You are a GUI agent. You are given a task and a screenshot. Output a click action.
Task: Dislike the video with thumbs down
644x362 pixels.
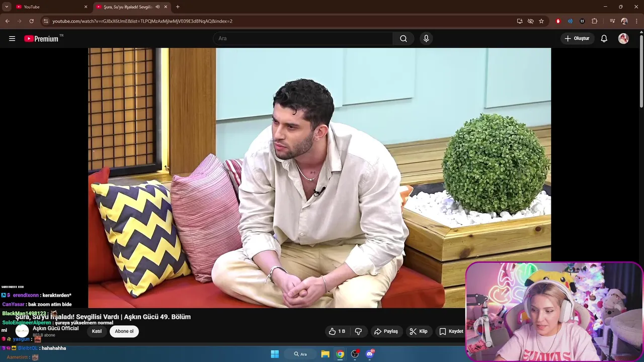coord(358,331)
